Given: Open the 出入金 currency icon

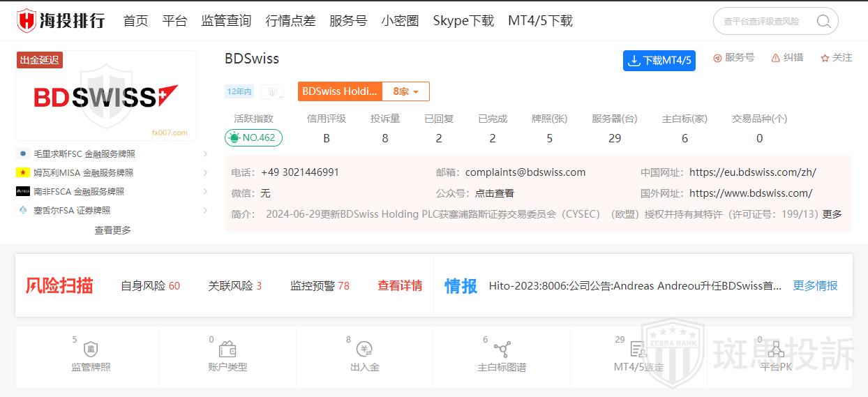Looking at the screenshot, I should [x=364, y=350].
